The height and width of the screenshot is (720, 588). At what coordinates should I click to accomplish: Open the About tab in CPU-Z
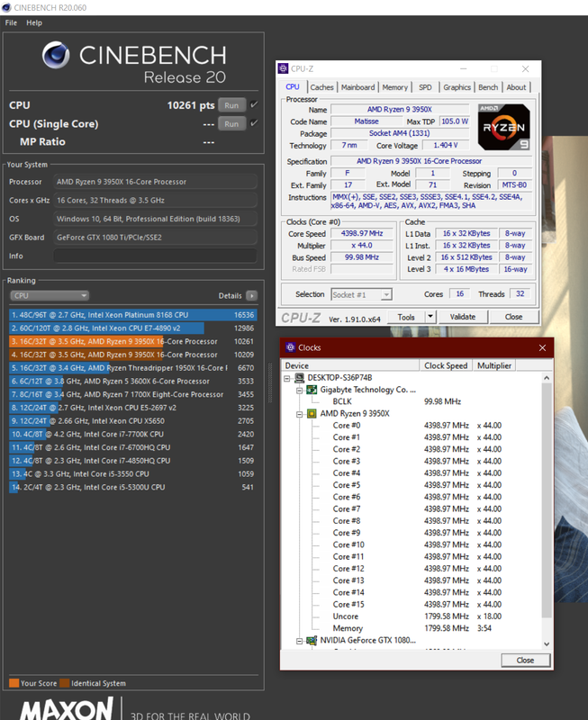click(516, 87)
